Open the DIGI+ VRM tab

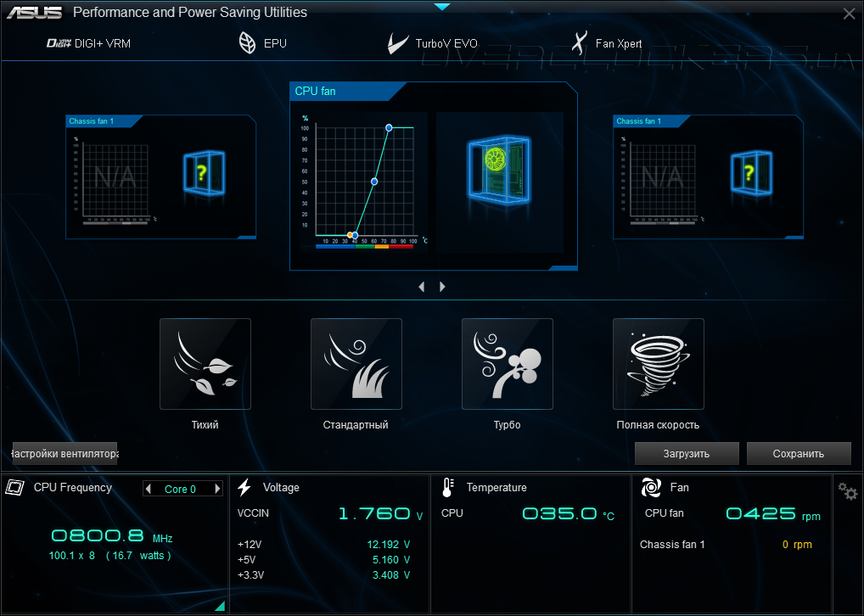(x=89, y=43)
